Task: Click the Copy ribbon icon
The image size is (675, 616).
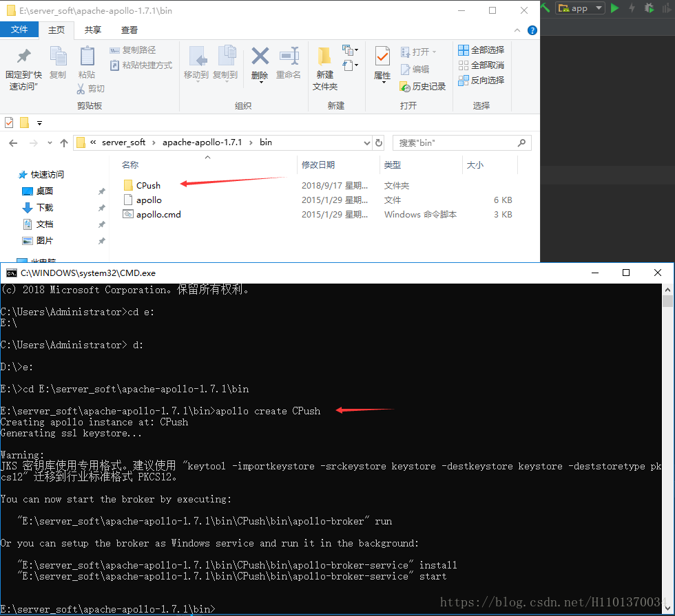Action: point(58,63)
